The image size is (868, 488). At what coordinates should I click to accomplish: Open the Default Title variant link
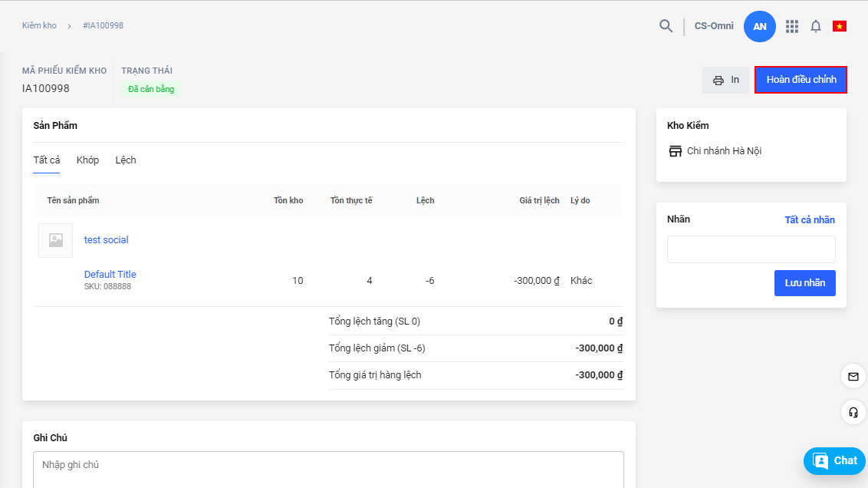coord(110,275)
